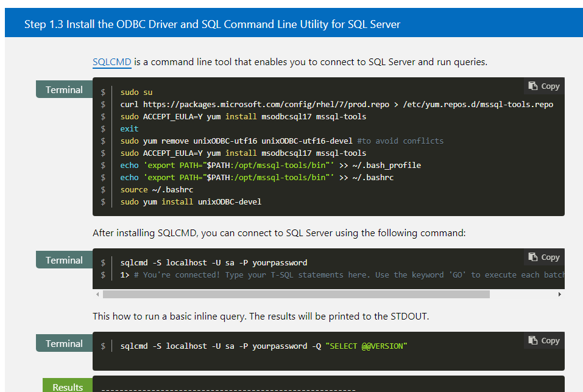Viewport: 583px width, 392px height.
Task: Click the "SELECT @@VERSION" query string
Action: pyautogui.click(x=366, y=346)
